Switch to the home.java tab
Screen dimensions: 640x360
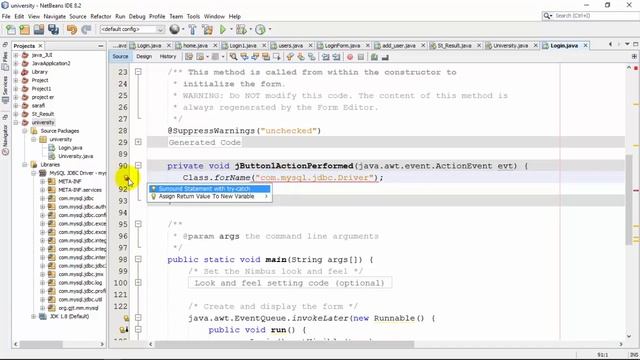pyautogui.click(x=195, y=45)
